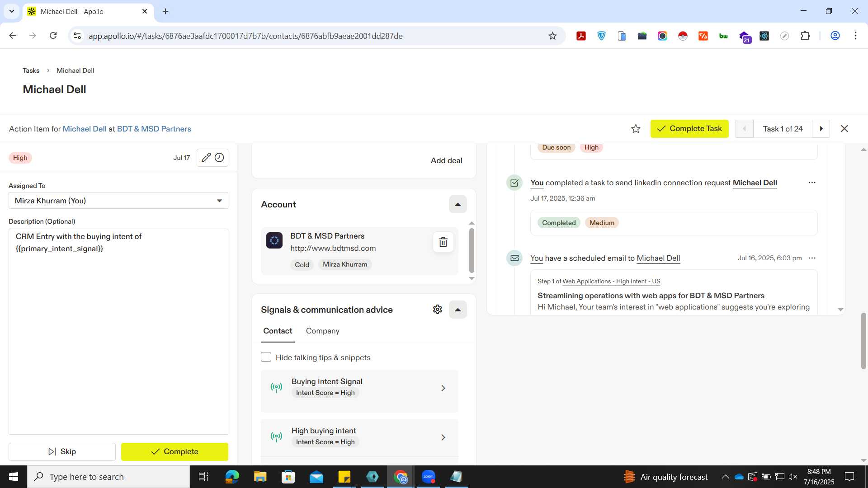Reload the Apollo page
This screenshot has width=868, height=488.
(53, 36)
